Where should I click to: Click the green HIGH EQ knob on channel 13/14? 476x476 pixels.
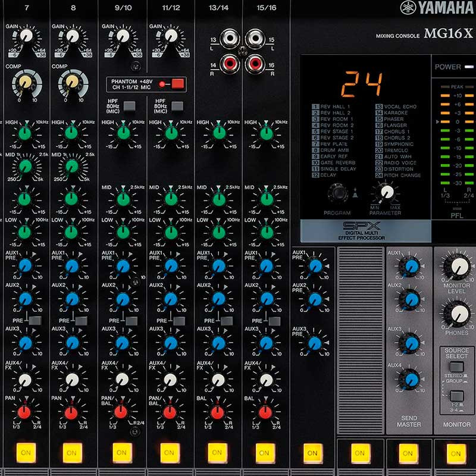coord(218,133)
